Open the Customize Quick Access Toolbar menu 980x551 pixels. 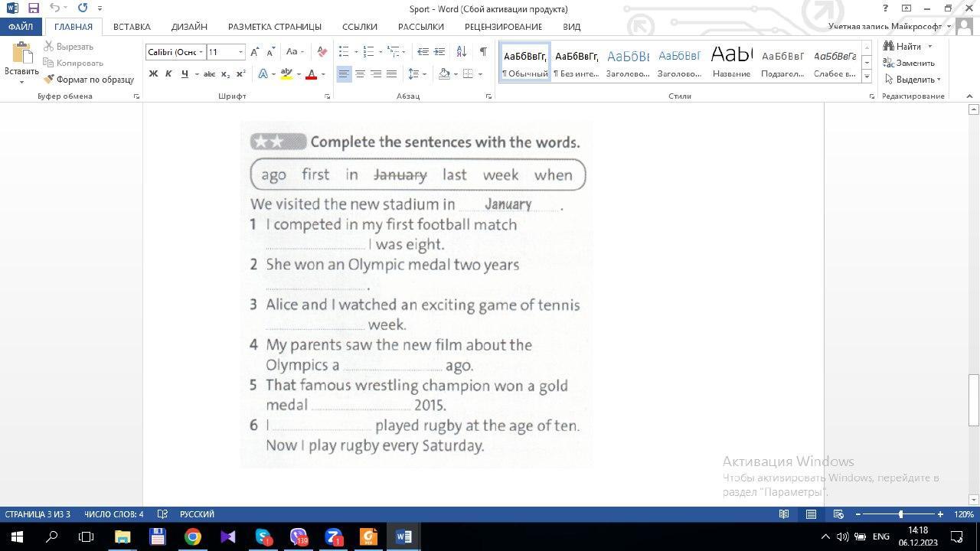click(100, 8)
